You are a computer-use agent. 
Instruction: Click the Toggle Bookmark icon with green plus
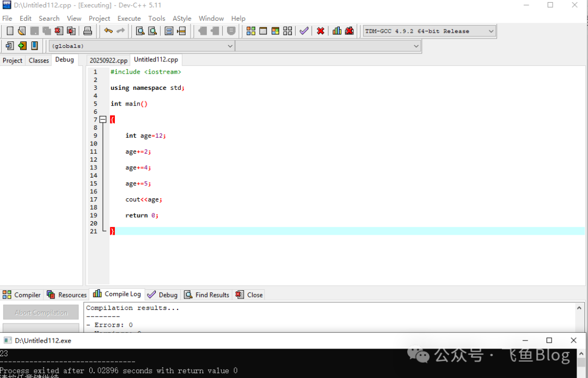pyautogui.click(x=22, y=46)
